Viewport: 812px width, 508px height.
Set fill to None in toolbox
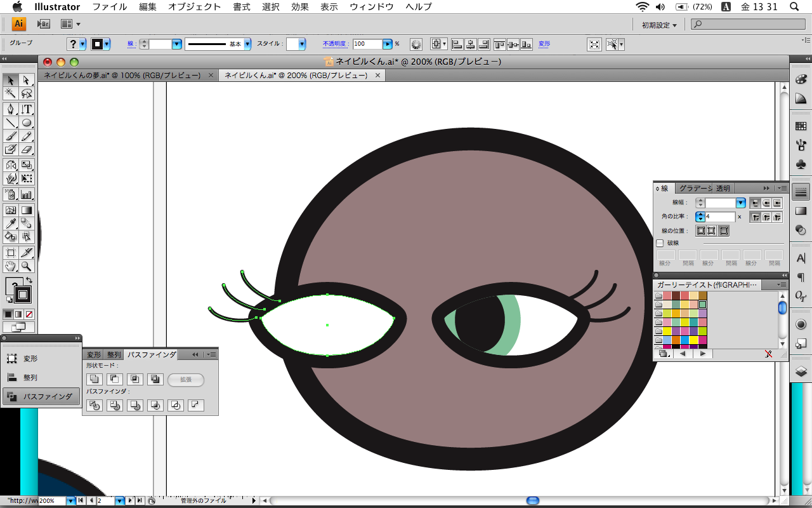[29, 314]
